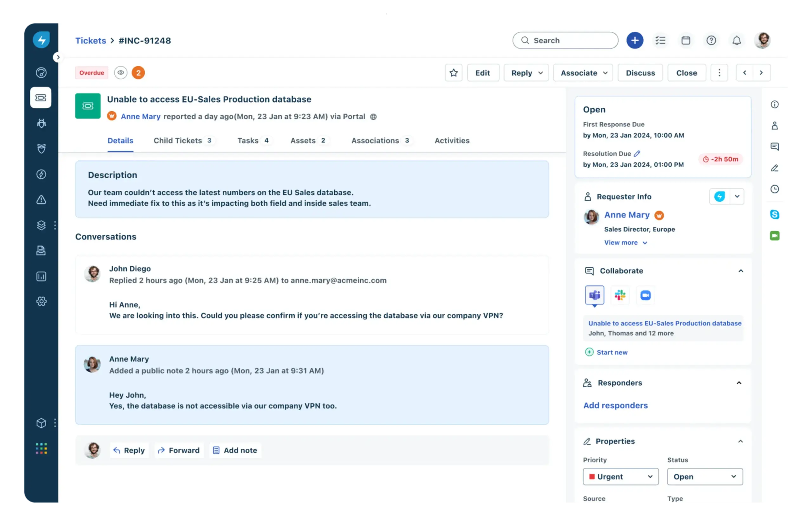812x525 pixels.
Task: Collapse the Collaborate section
Action: [x=741, y=271]
